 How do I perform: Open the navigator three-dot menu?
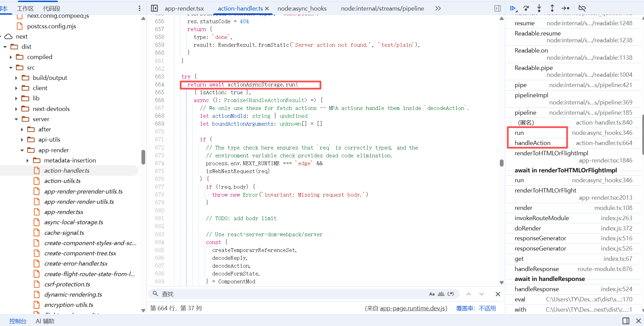pyautogui.click(x=139, y=8)
